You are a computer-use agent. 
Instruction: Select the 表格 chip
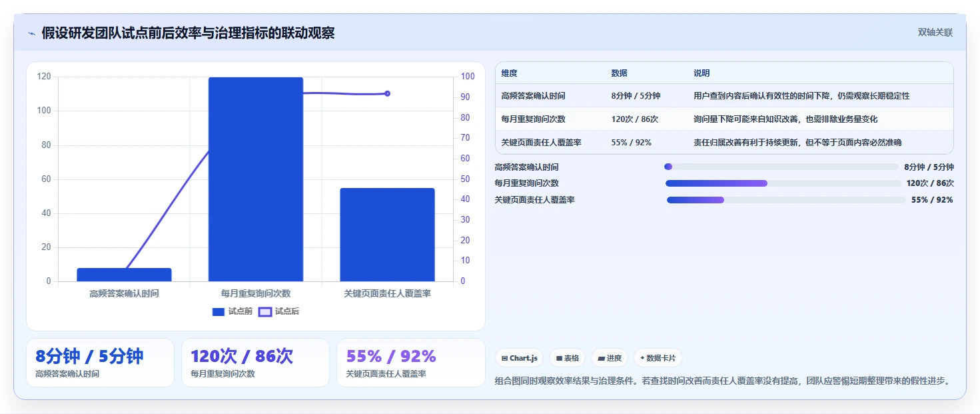568,358
